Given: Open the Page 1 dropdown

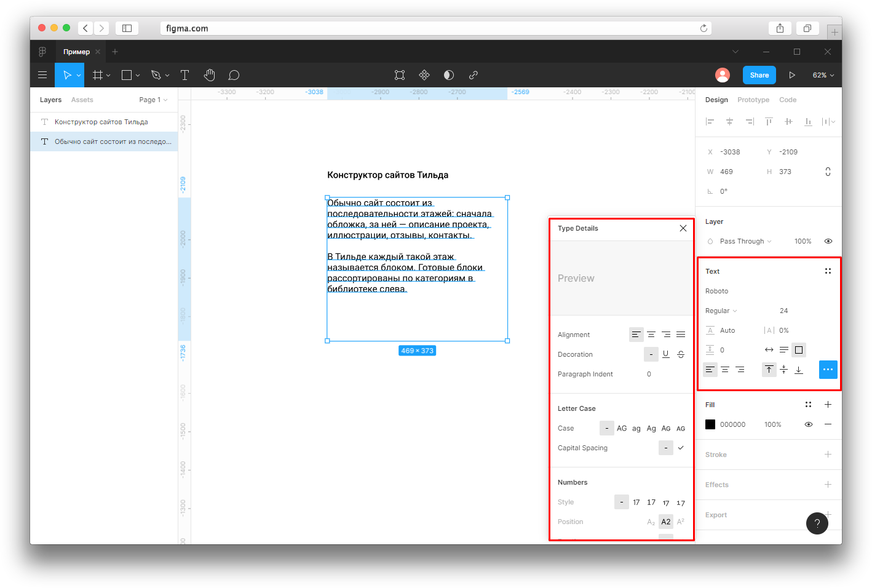Looking at the screenshot, I should pos(153,100).
